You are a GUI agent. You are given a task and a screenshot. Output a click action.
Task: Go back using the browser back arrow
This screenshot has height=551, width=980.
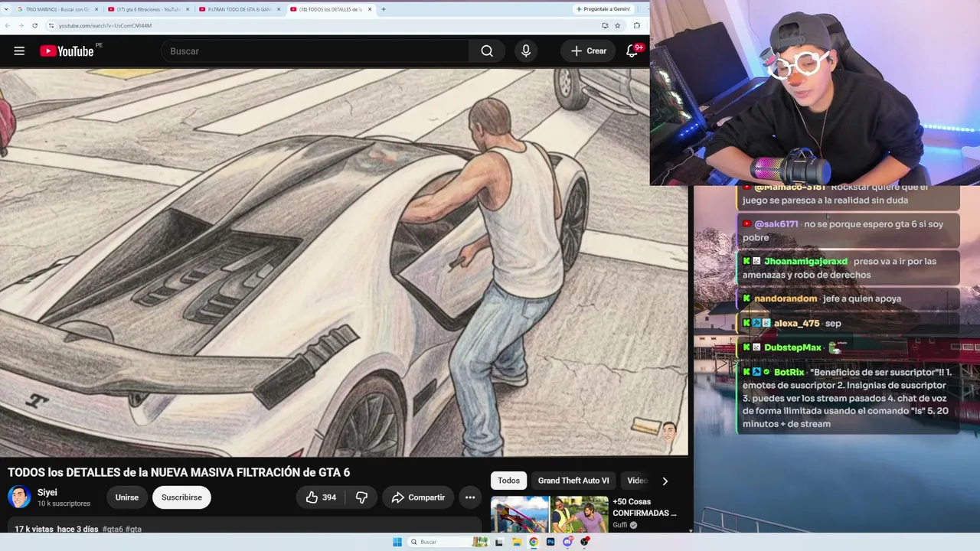[8, 25]
